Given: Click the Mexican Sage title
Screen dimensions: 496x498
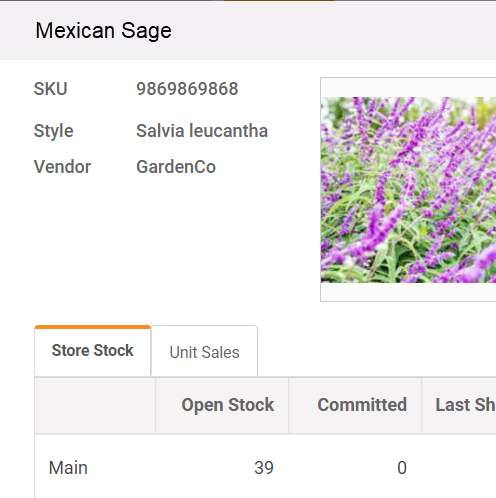Looking at the screenshot, I should tap(104, 31).
